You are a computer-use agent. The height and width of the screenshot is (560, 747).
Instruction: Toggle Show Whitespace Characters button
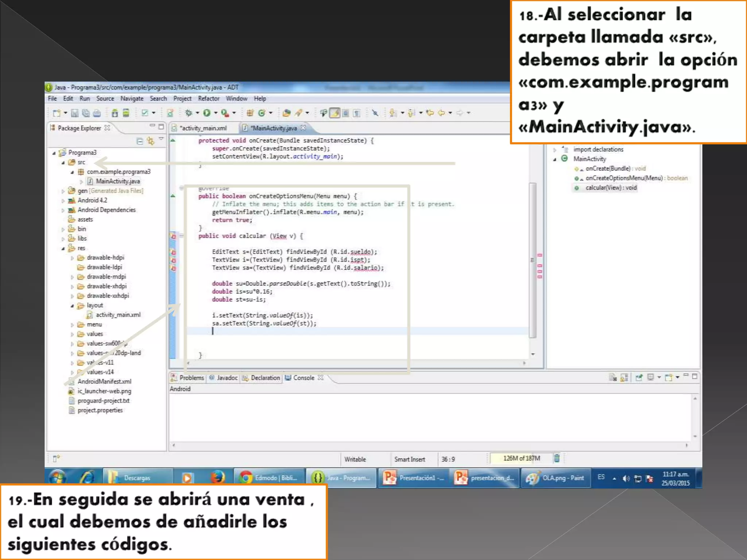coord(357,113)
